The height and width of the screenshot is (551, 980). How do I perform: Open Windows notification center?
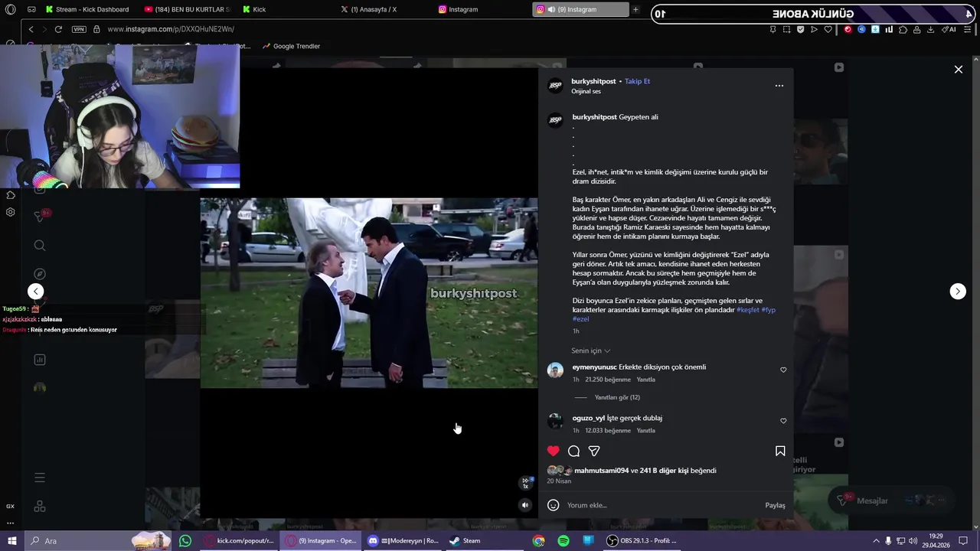pyautogui.click(x=964, y=541)
